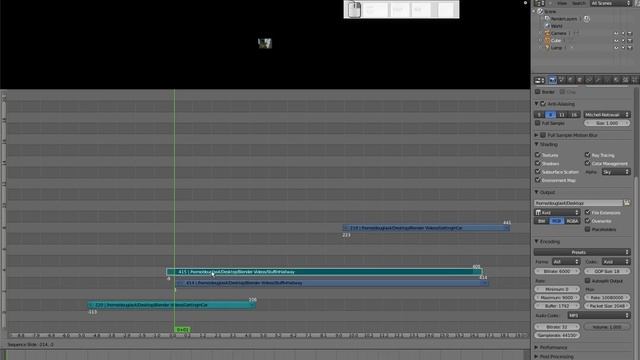Toggle renderability icon for Lamp row
640x360 pixels.
coord(630,48)
